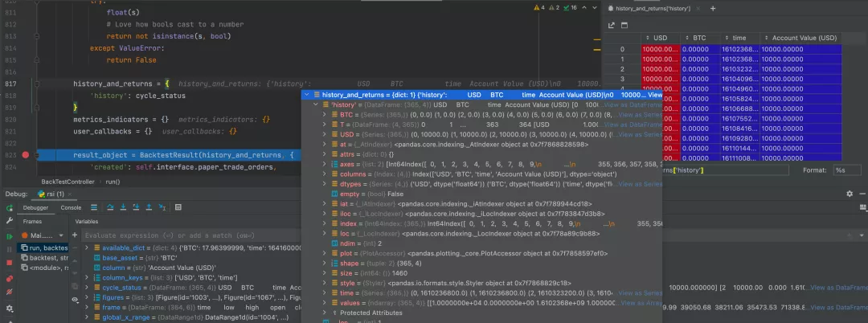Expand the Protected Attributes node
This screenshot has width=868, height=323.
point(325,313)
